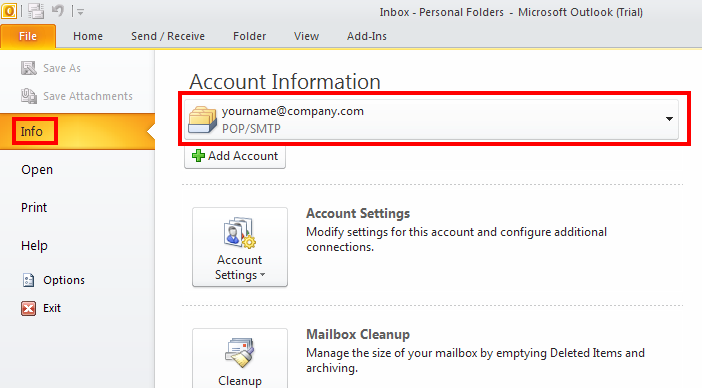
Task: Go to the View tab
Action: [306, 36]
